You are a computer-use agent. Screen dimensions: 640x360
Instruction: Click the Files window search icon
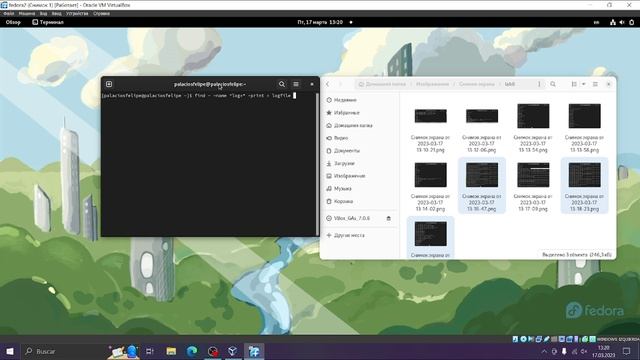coord(553,84)
